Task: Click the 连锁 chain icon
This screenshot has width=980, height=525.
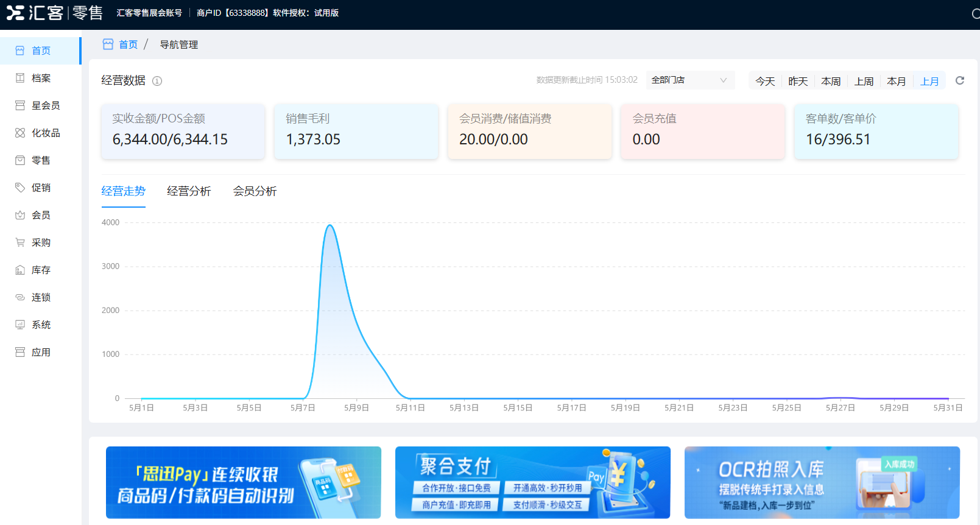Action: pyautogui.click(x=20, y=297)
